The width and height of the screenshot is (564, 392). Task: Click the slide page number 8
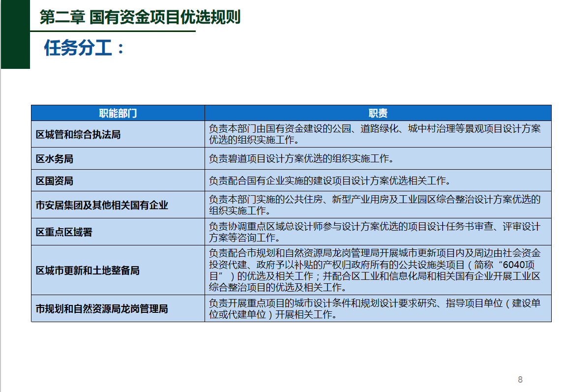tap(520, 379)
